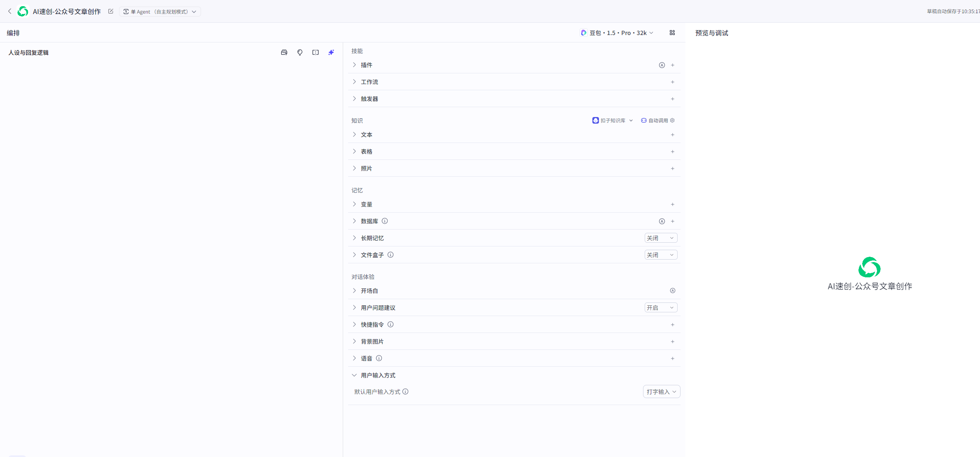Expand the 工作流 section

click(370, 82)
